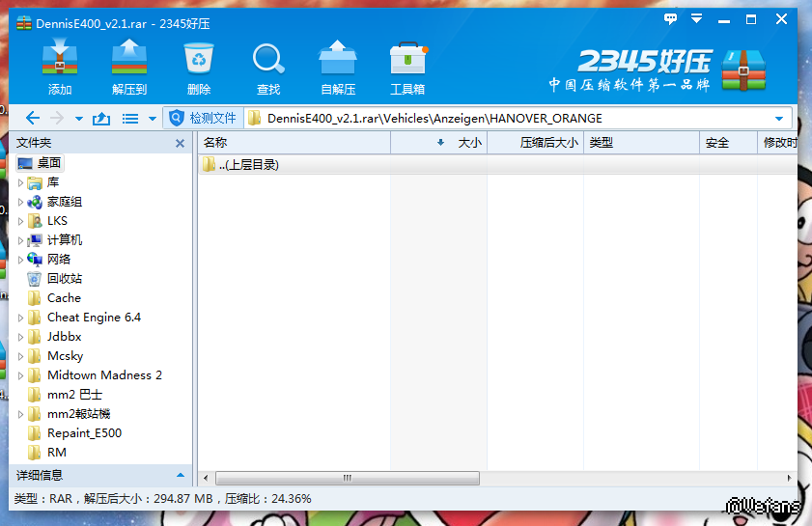The height and width of the screenshot is (526, 812).
Task: Open the 工具箱 (Toolbox) icon
Action: 407,68
